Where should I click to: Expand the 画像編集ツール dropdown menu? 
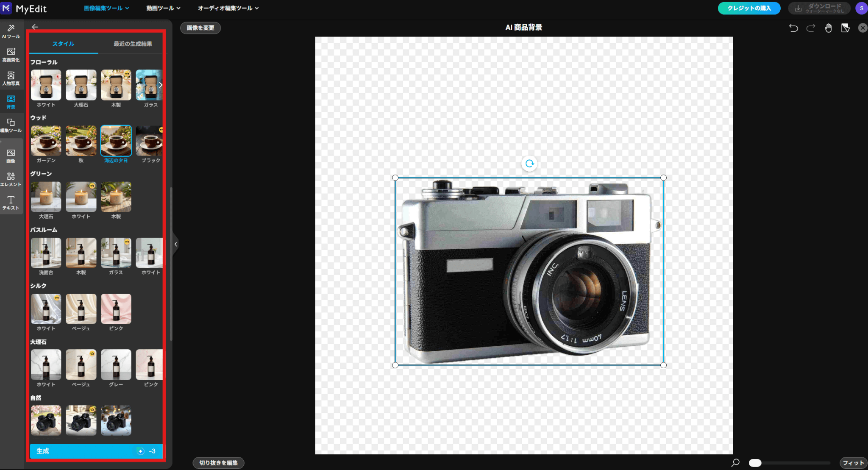tap(106, 8)
